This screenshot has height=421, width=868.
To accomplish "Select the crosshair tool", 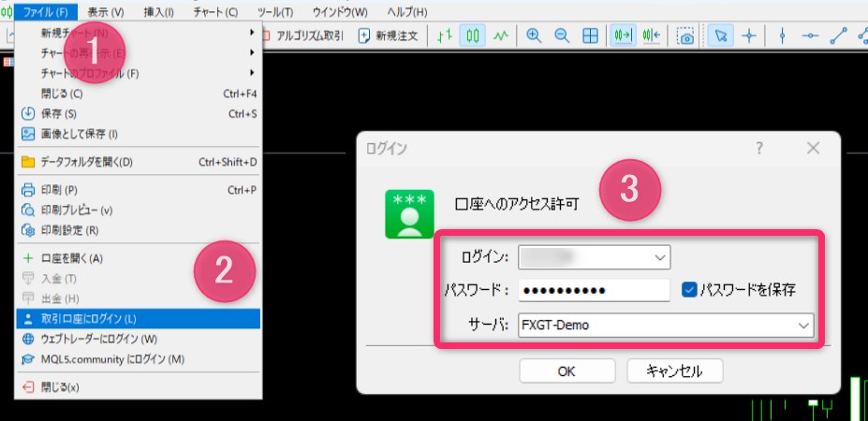I will (x=749, y=36).
